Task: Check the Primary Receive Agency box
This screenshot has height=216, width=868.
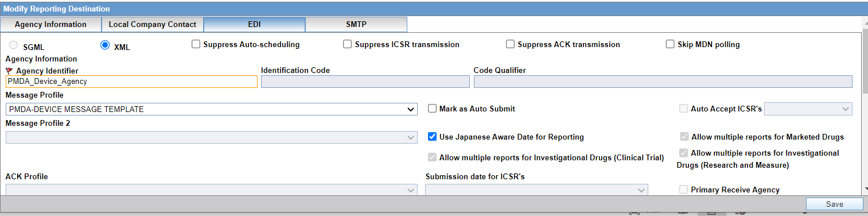Action: point(683,190)
